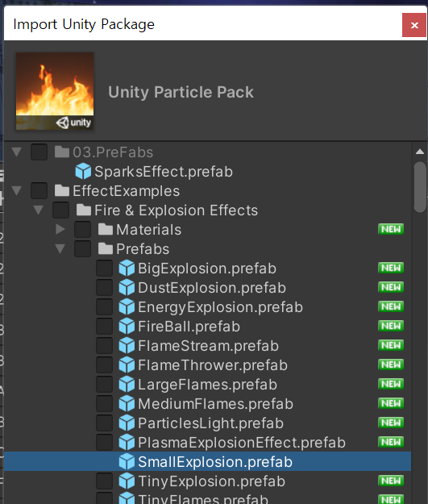Check the Fire & Explosion Effects checkbox
This screenshot has height=504, width=428.
(x=60, y=210)
